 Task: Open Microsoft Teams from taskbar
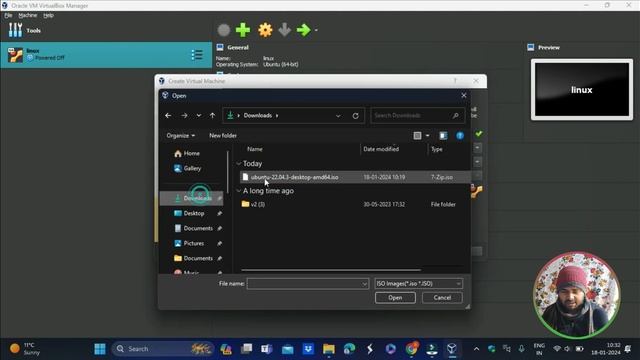pyautogui.click(x=267, y=349)
